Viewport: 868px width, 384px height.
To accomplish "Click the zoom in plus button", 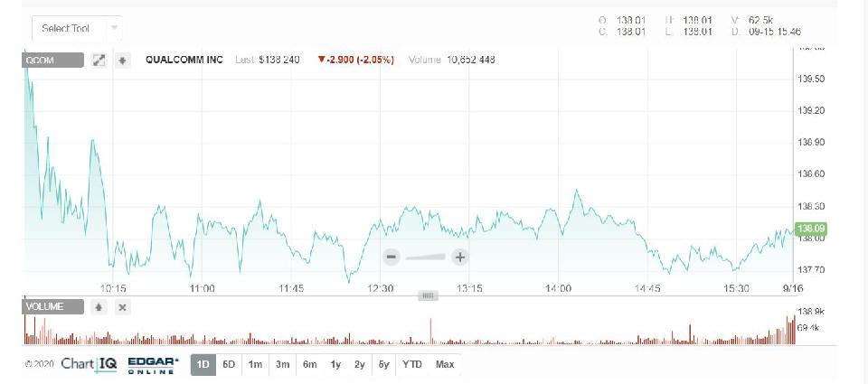I will (x=459, y=257).
